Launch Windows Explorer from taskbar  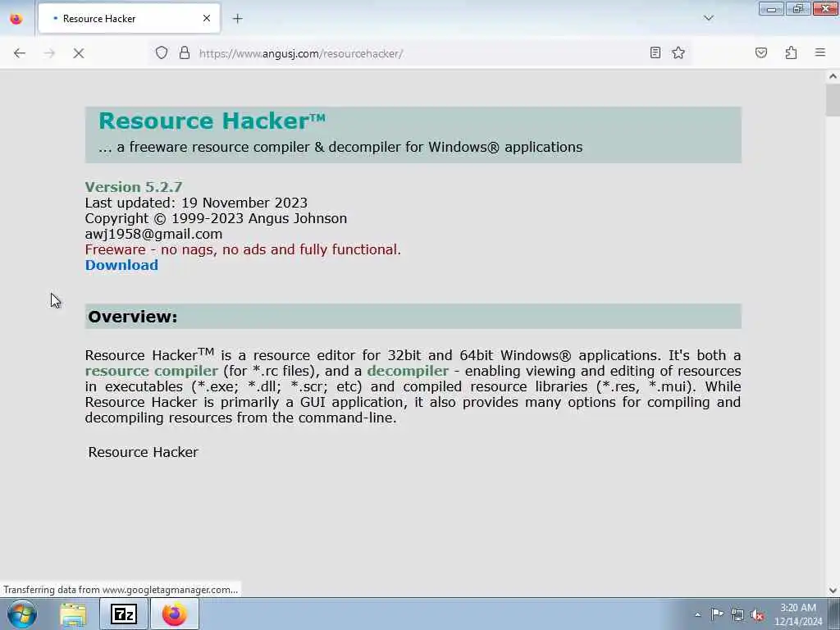(73, 614)
